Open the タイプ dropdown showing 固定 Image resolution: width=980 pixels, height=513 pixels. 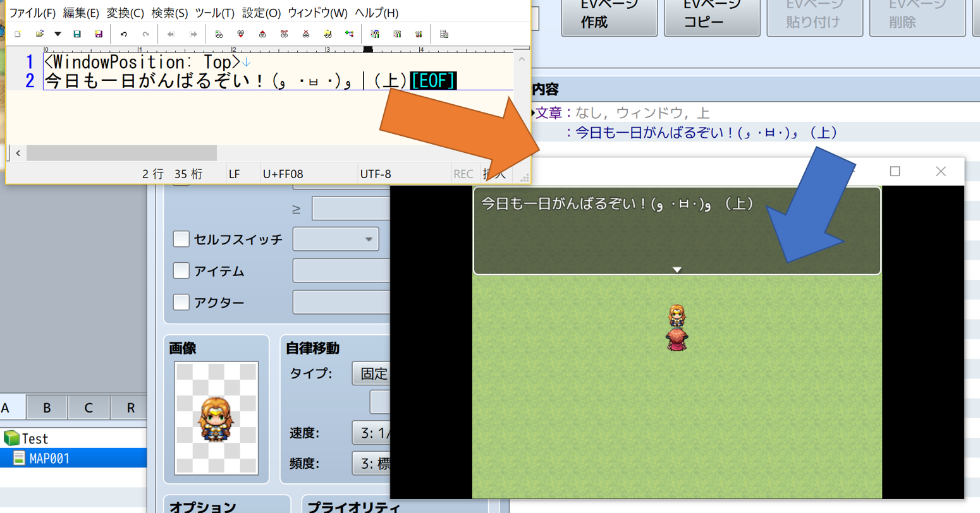(371, 373)
